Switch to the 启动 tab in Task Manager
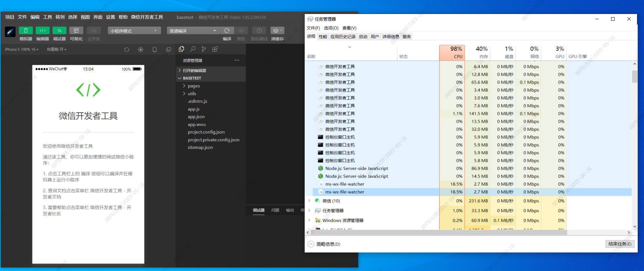The height and width of the screenshot is (271, 644). click(x=363, y=37)
